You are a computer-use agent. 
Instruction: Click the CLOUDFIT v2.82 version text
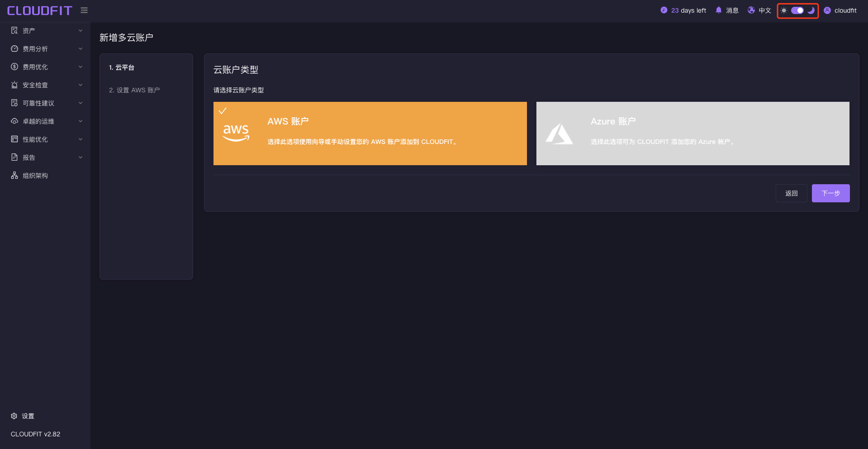(35, 434)
